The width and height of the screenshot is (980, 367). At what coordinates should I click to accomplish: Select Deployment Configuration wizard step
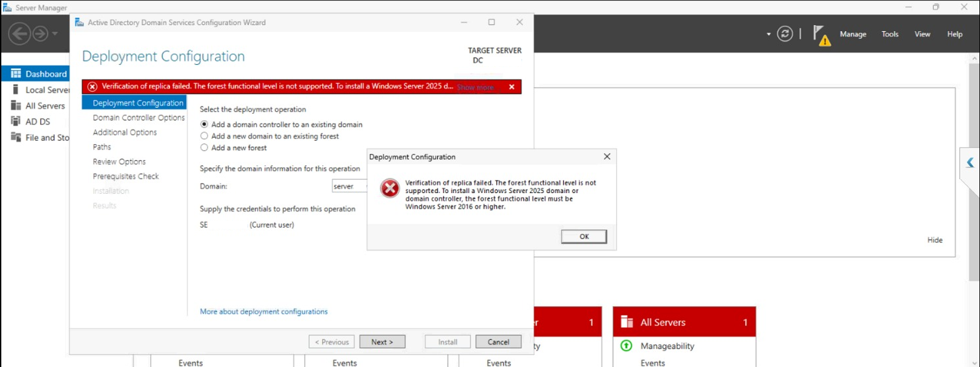pos(134,103)
